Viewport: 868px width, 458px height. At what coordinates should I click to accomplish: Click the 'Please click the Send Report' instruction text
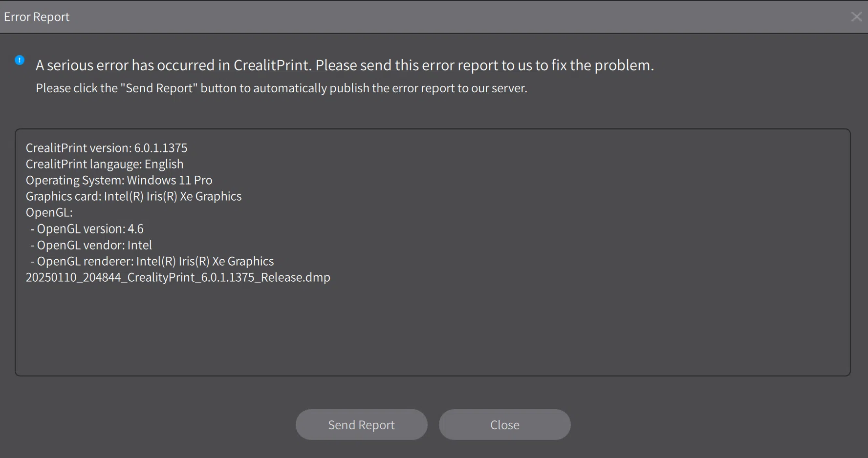click(282, 88)
